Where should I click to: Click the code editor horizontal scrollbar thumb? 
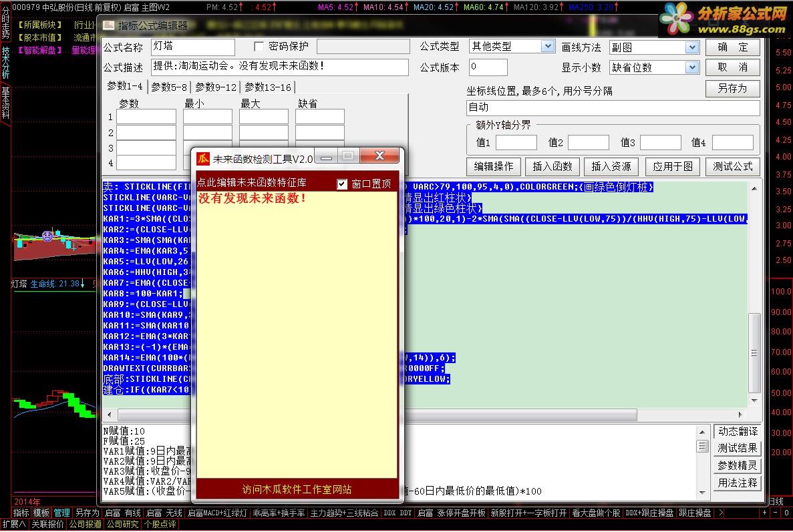[x=377, y=415]
